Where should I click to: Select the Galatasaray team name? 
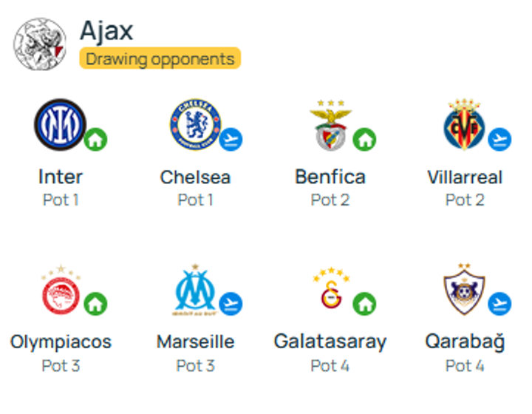pos(330,342)
